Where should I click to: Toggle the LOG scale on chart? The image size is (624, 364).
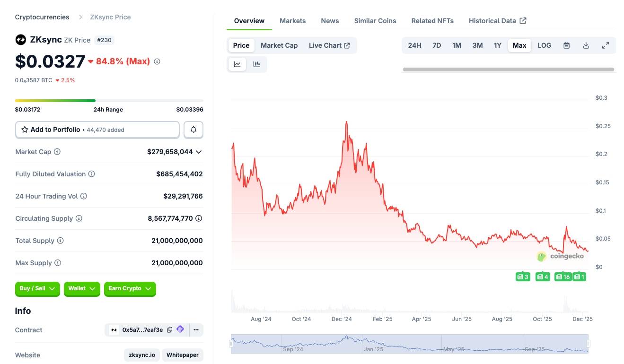coord(544,45)
